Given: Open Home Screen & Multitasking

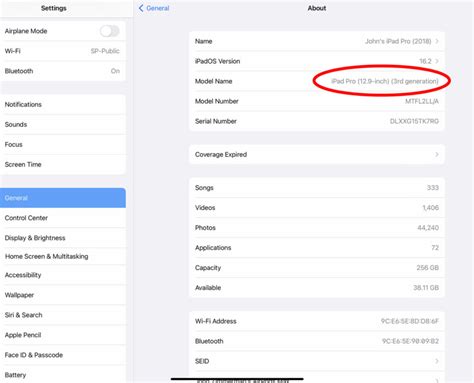Looking at the screenshot, I should (63, 256).
